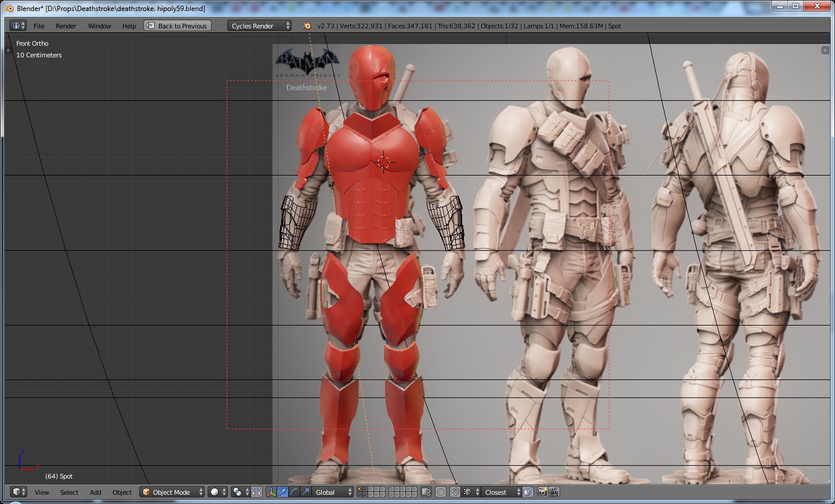Open the Global transform orientation dropdown
The height and width of the screenshot is (504, 835).
(x=333, y=492)
